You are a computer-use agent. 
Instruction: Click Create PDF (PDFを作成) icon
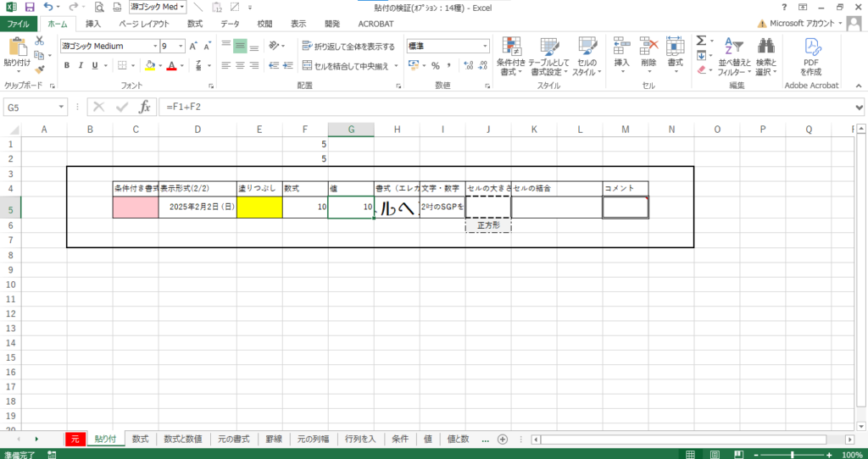[x=811, y=56]
